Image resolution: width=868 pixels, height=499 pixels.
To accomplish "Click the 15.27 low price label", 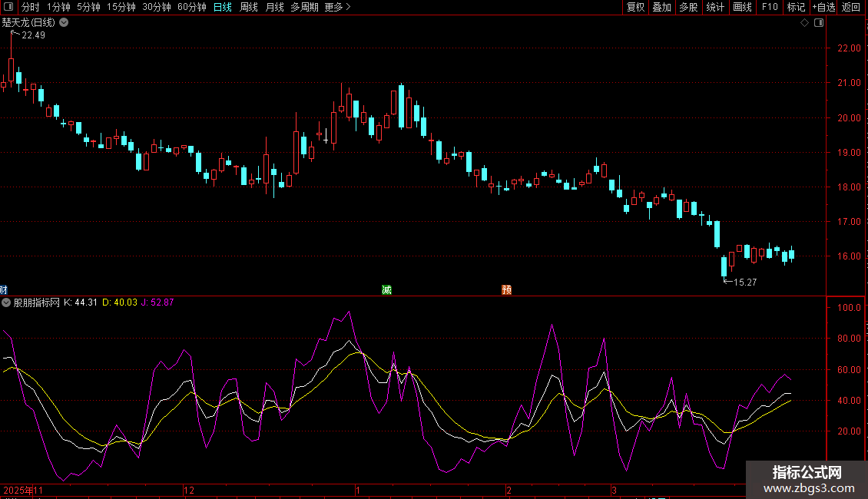I will [x=745, y=283].
